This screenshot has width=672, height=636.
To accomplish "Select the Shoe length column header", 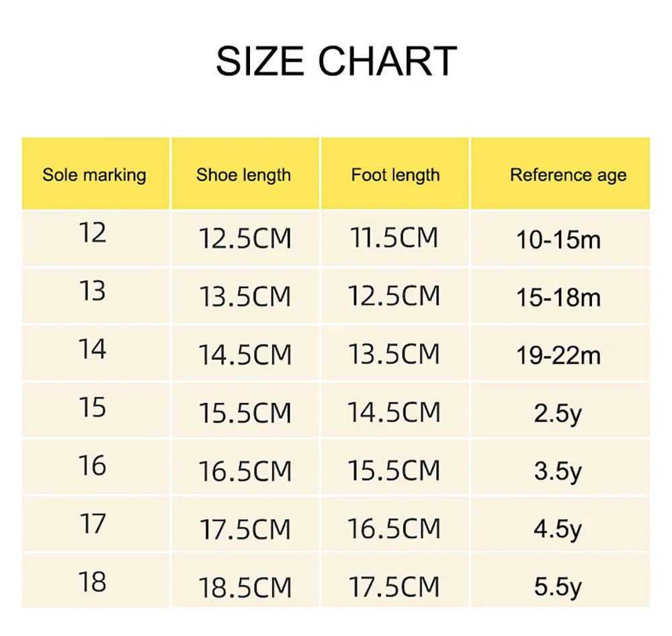I will click(244, 175).
